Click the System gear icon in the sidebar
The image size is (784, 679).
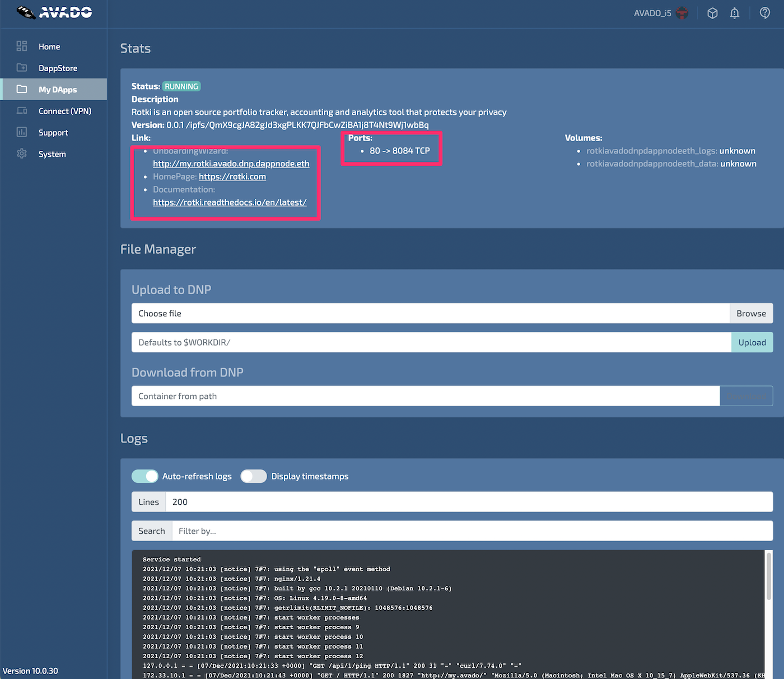pos(22,154)
